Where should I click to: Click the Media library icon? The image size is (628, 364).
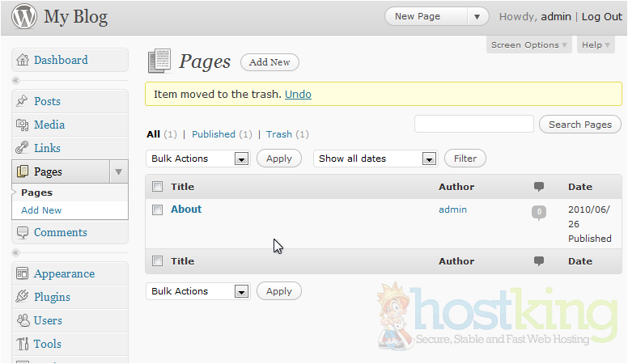pyautogui.click(x=23, y=125)
